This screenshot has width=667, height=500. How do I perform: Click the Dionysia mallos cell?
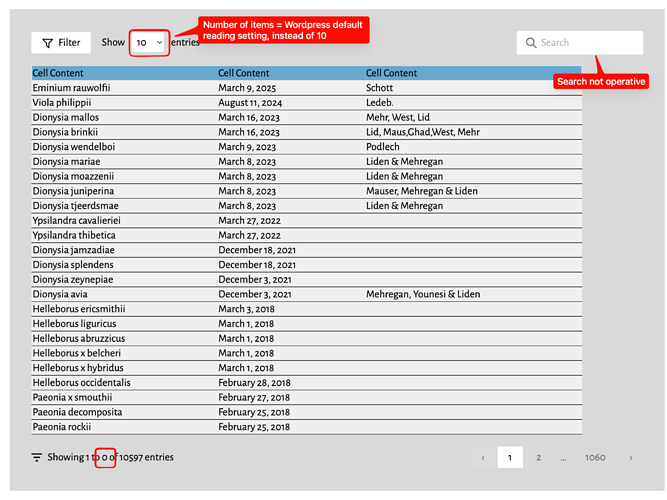(66, 117)
